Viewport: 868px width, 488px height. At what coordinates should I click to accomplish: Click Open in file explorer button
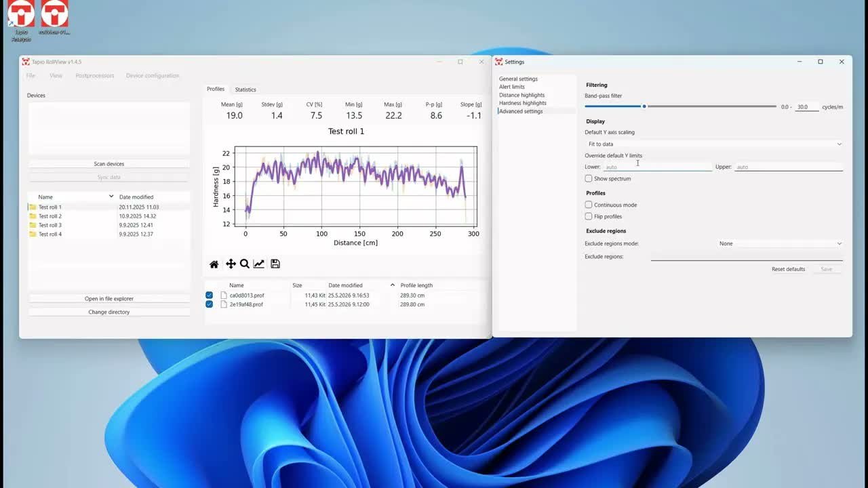tap(109, 299)
